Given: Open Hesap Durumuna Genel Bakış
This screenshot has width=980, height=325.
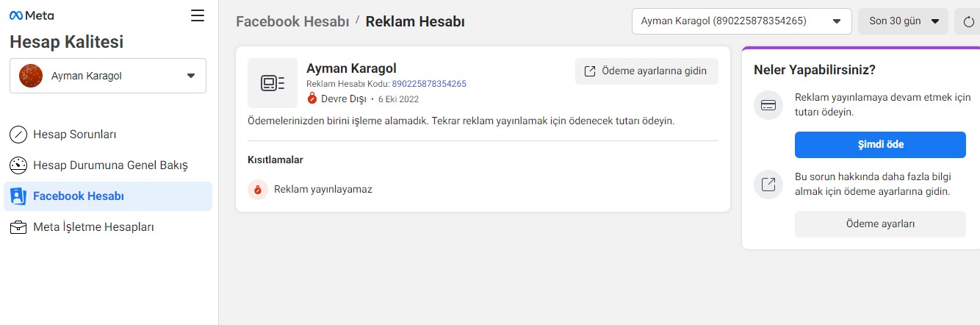Looking at the screenshot, I should [x=108, y=165].
